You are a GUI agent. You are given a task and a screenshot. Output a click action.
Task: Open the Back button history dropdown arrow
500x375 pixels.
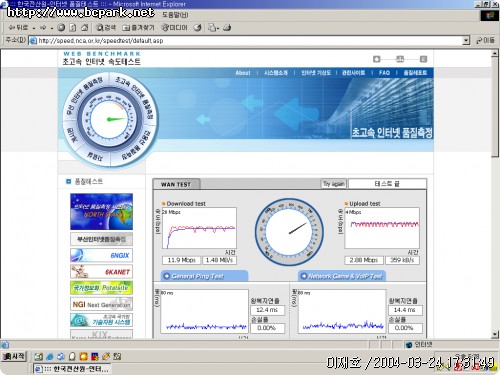click(34, 28)
